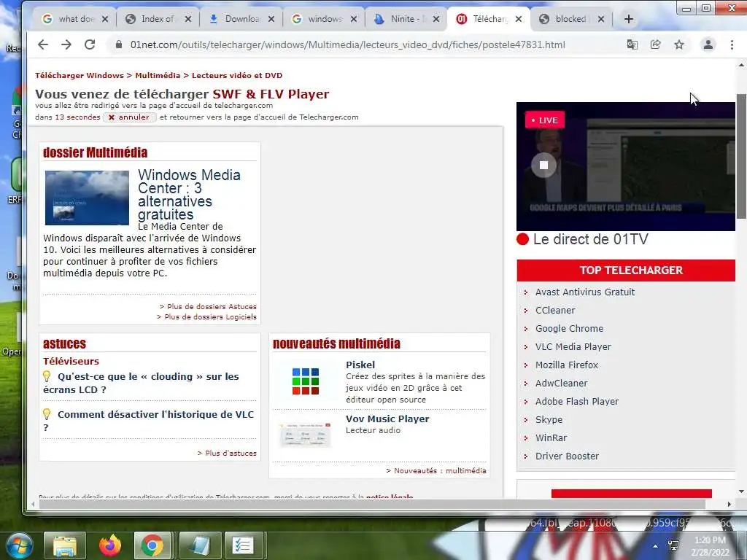Open 'VLC Media Player' in top list
The height and width of the screenshot is (560, 747).
(x=573, y=346)
